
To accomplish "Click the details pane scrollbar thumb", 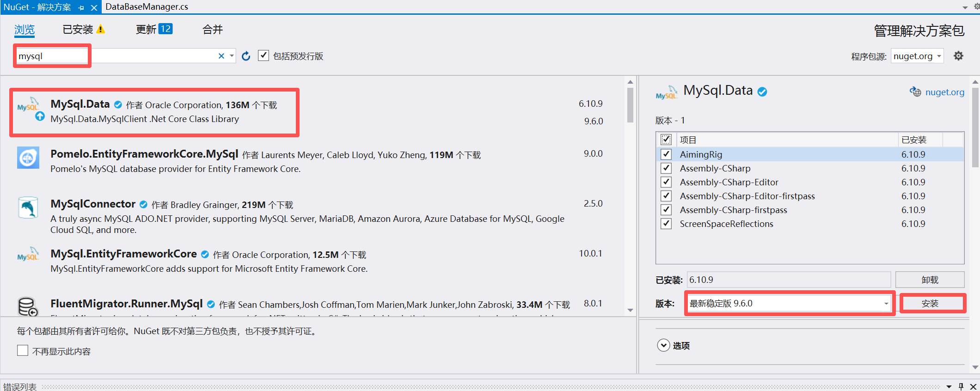I will [975, 127].
